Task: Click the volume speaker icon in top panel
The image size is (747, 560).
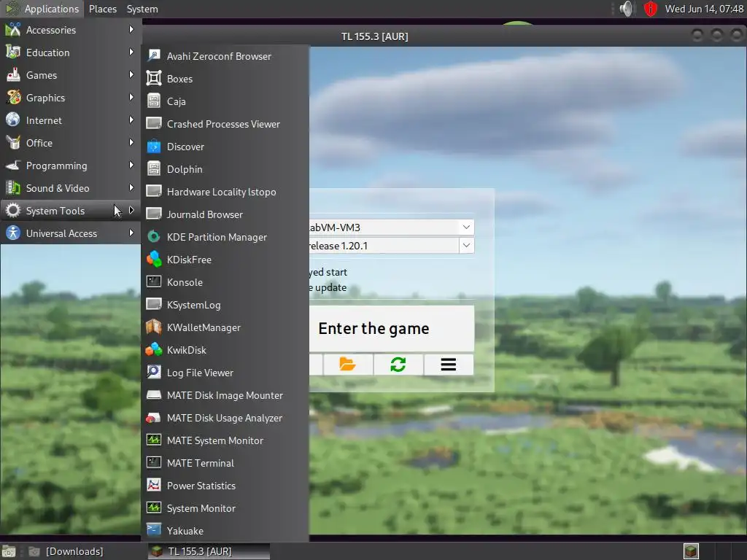Action: tap(627, 9)
